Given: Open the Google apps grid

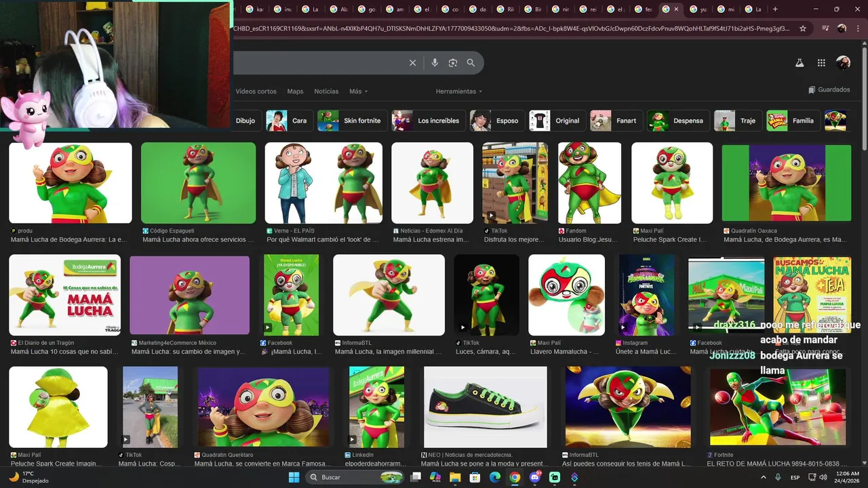Looking at the screenshot, I should (x=821, y=63).
